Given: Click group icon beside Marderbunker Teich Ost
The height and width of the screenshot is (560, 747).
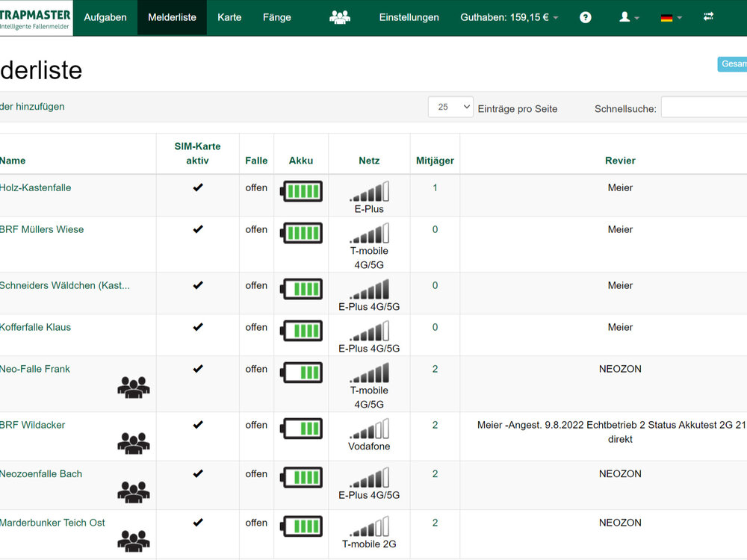Looking at the screenshot, I should [134, 540].
